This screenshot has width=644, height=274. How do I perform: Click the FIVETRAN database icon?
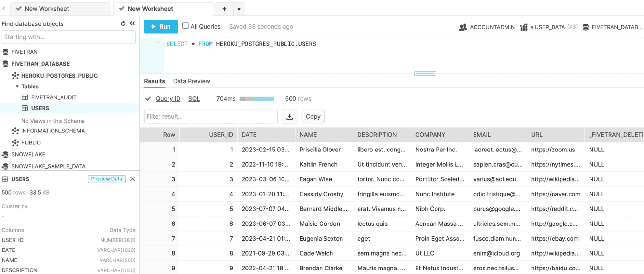click(5, 52)
